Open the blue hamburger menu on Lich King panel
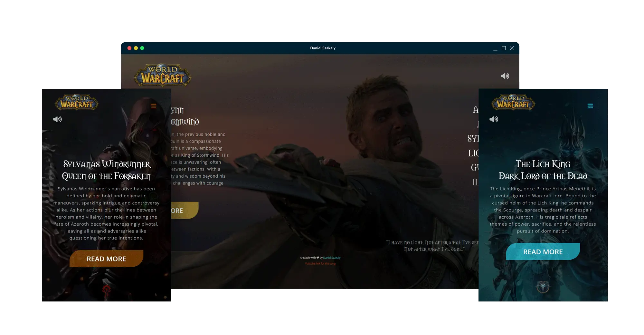Viewport: 644px width, 335px height. click(x=590, y=106)
